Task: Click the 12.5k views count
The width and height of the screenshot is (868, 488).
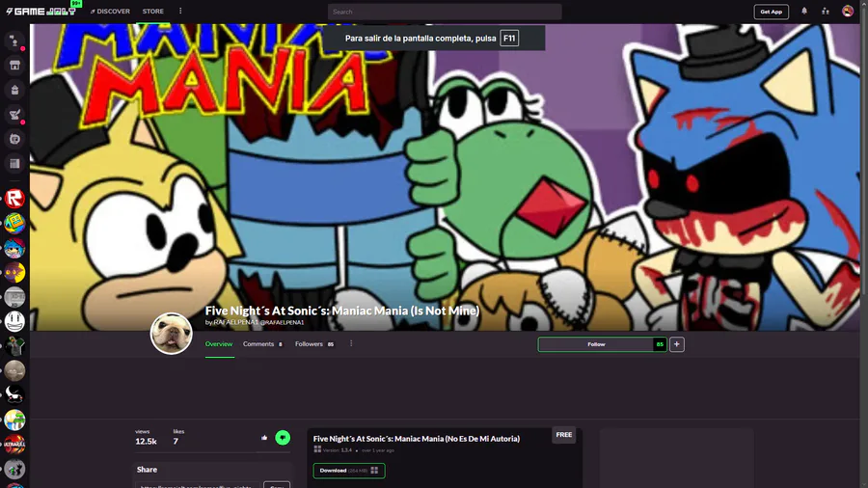Action: click(x=146, y=441)
